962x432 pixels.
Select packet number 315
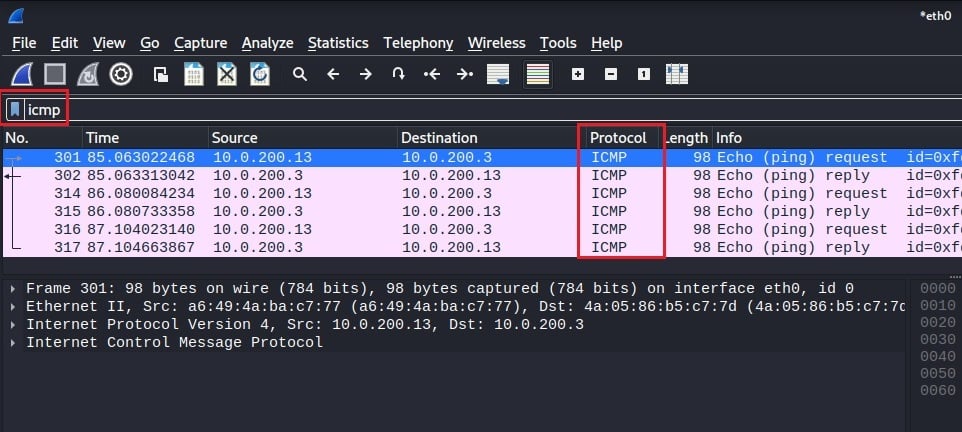482,212
